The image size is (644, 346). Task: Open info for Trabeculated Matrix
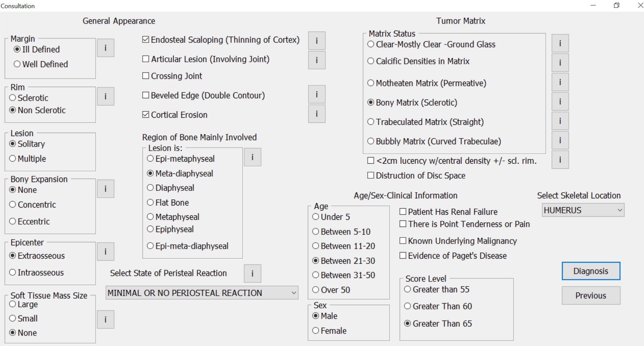coord(560,121)
